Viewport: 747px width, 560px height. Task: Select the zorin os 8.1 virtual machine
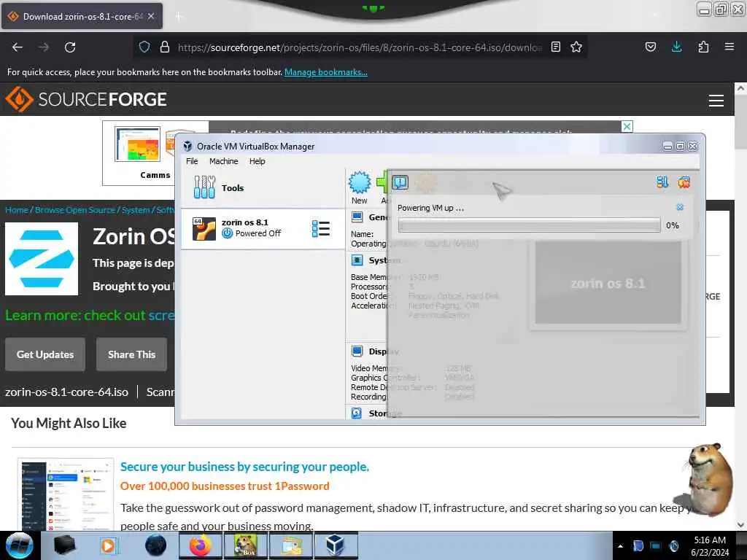pyautogui.click(x=263, y=228)
